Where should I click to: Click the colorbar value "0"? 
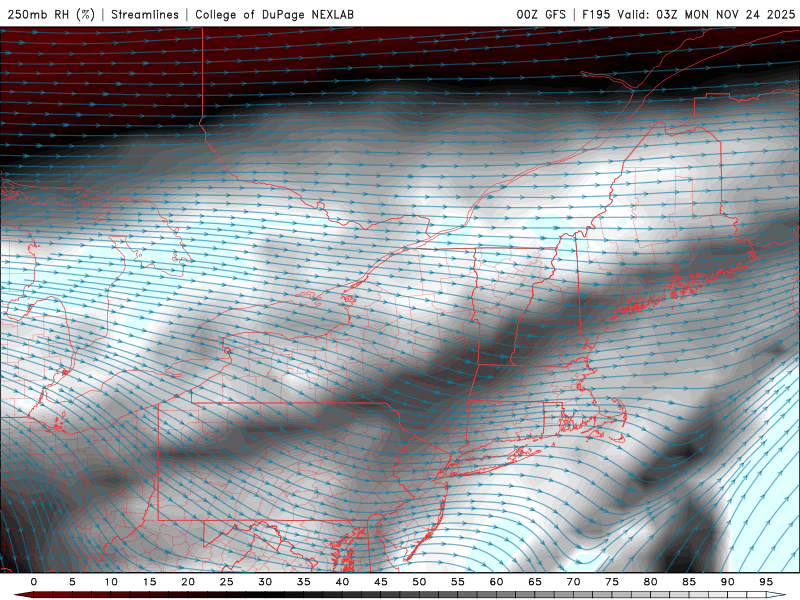coord(34,582)
